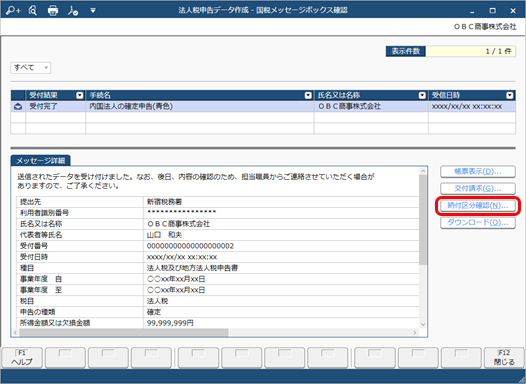Click the 手続名 column header

coord(200,95)
